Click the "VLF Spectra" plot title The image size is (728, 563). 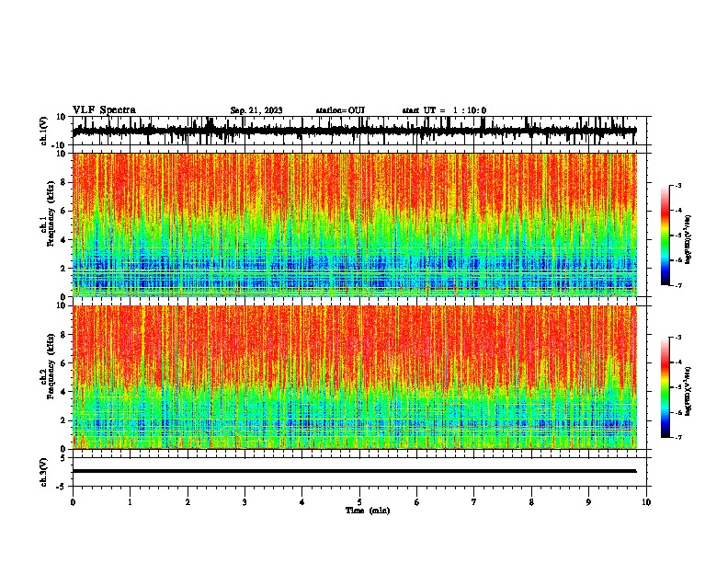point(104,110)
